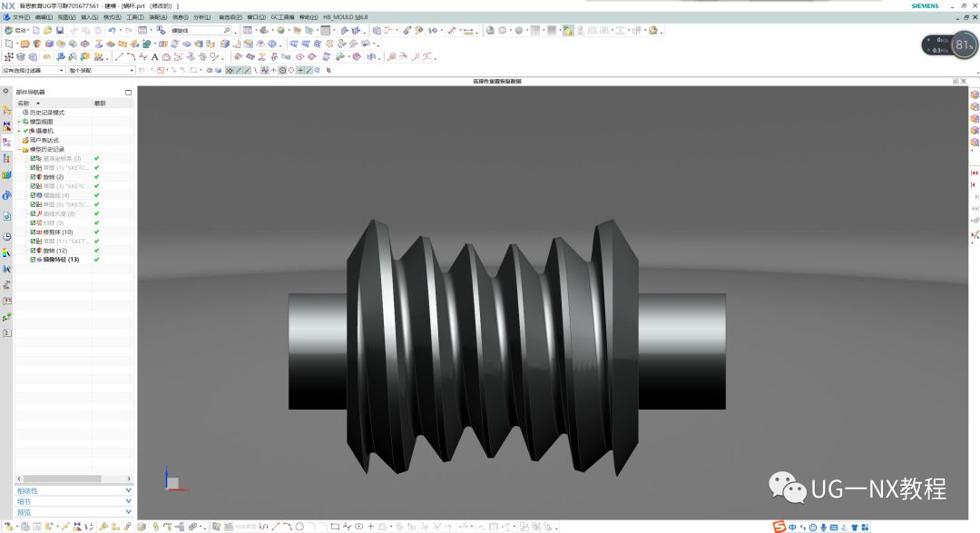Viewport: 980px width, 533px height.
Task: Click the microphone icon in the IME bar
Action: click(824, 528)
